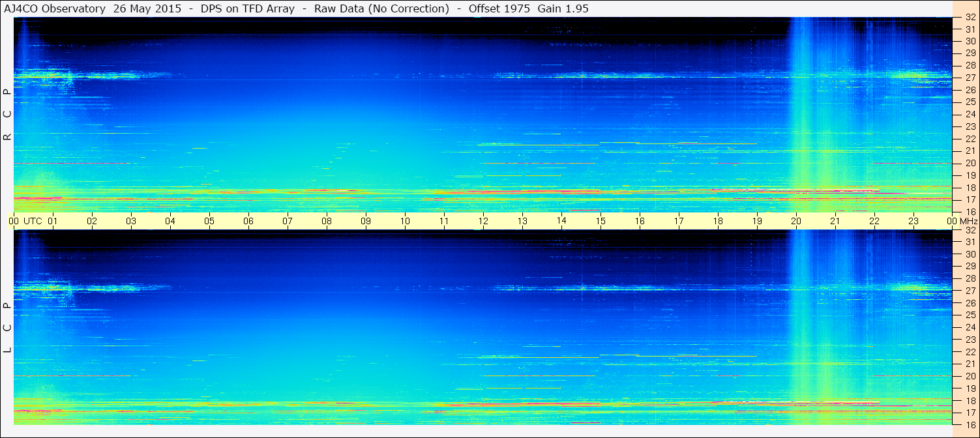Click the 32 MHz label of RCP panel
Image resolution: width=980 pixels, height=438 pixels.
point(970,17)
